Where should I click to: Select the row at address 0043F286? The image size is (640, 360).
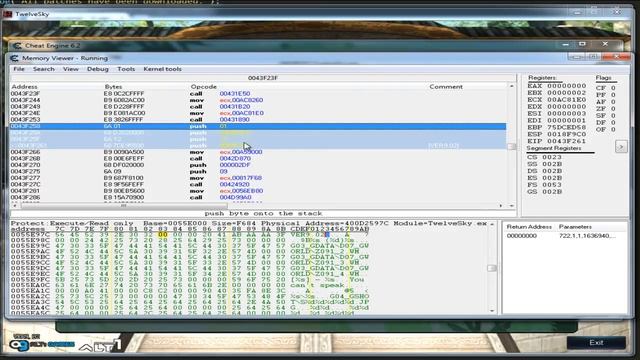coord(258,198)
